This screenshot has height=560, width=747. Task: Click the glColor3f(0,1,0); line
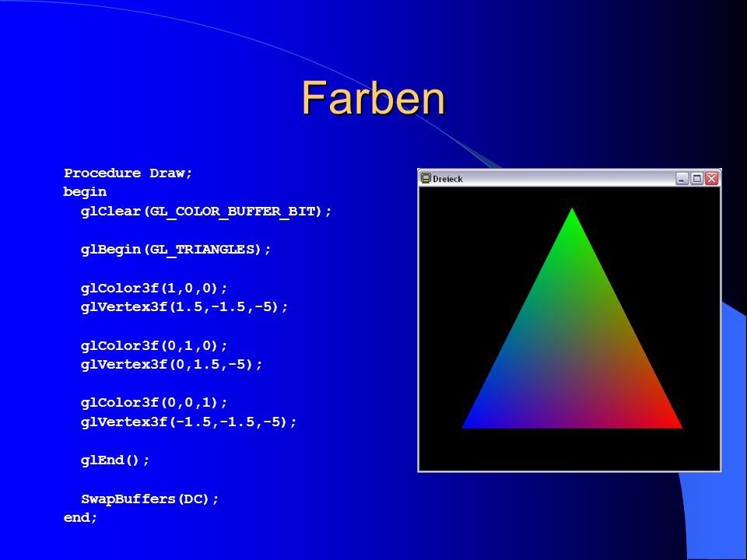(154, 345)
